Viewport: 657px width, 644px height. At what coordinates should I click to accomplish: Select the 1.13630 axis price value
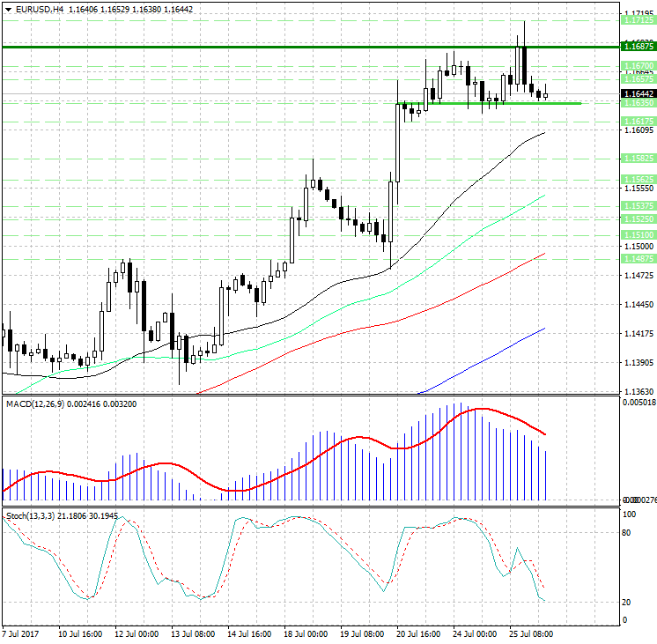[x=639, y=392]
